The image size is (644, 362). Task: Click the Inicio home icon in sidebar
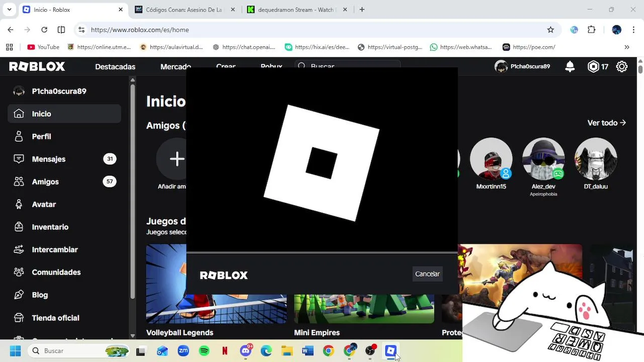click(x=19, y=114)
